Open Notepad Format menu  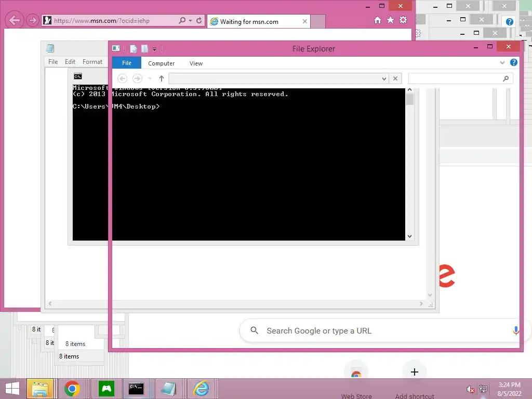(x=92, y=62)
